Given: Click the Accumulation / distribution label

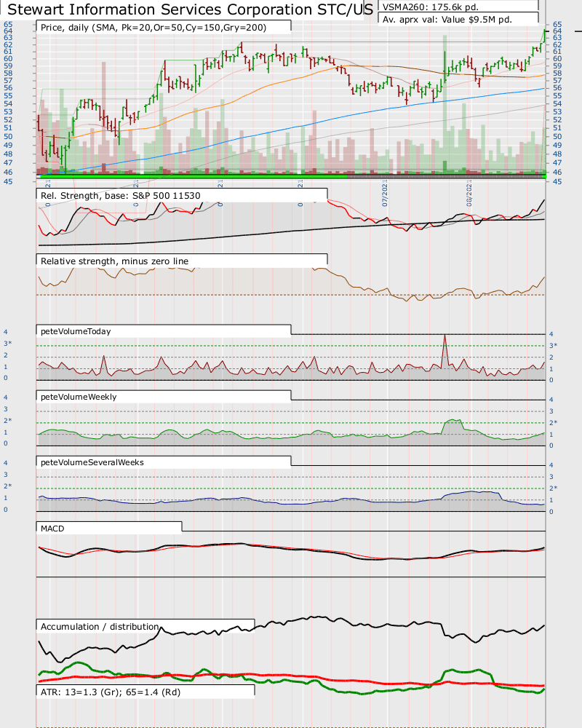Looking at the screenshot, I should (x=100, y=626).
